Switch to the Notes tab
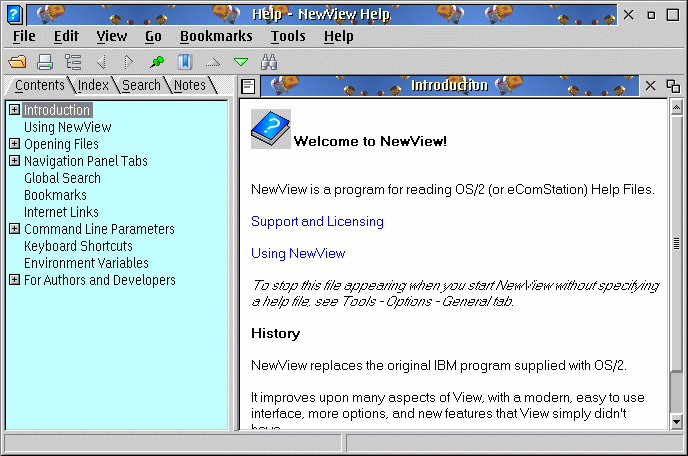Screen dimensions: 688x456 pos(190,85)
